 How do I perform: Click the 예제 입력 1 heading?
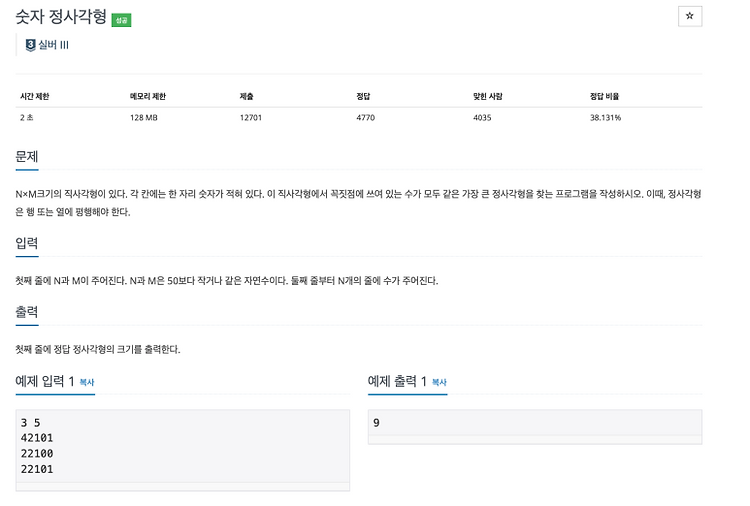click(x=44, y=381)
